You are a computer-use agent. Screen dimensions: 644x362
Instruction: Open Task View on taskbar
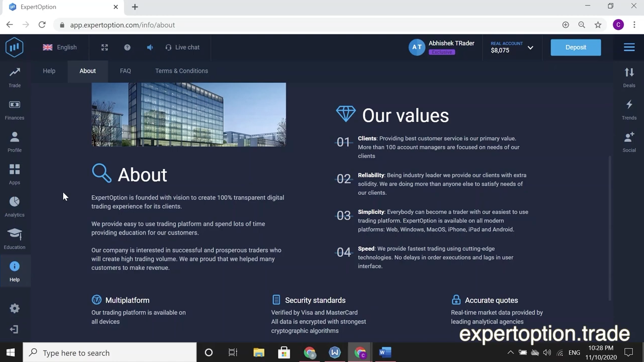(x=233, y=352)
